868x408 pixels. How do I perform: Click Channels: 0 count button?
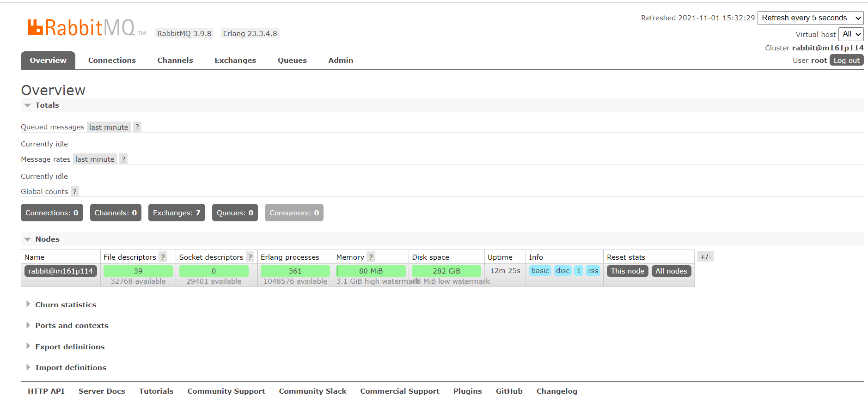tap(116, 213)
